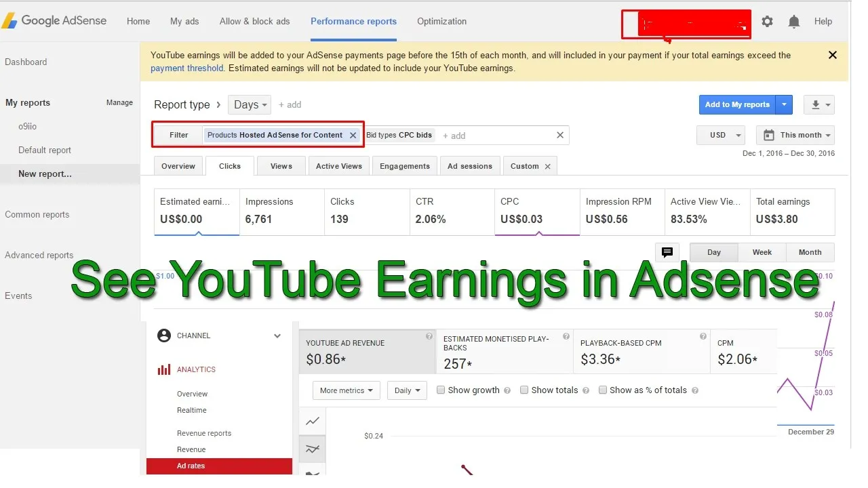The height and width of the screenshot is (488, 868).
Task: Open the Days report type dropdown
Action: 249,104
